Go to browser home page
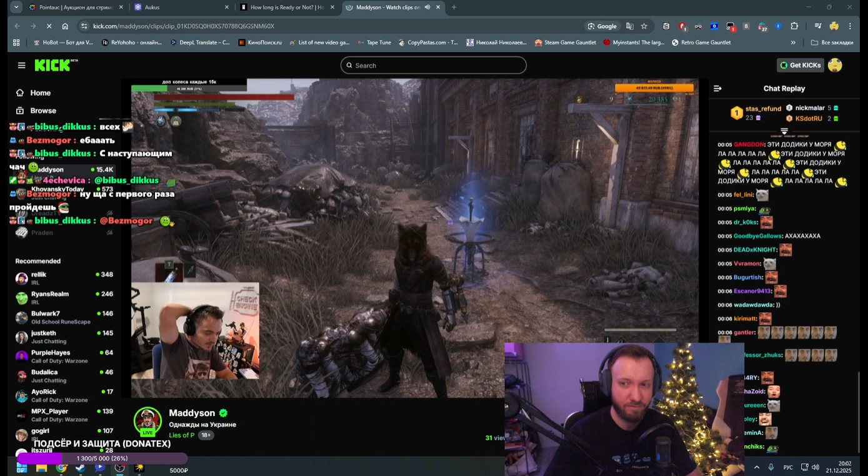Screen dimensions: 868x476 [65, 26]
